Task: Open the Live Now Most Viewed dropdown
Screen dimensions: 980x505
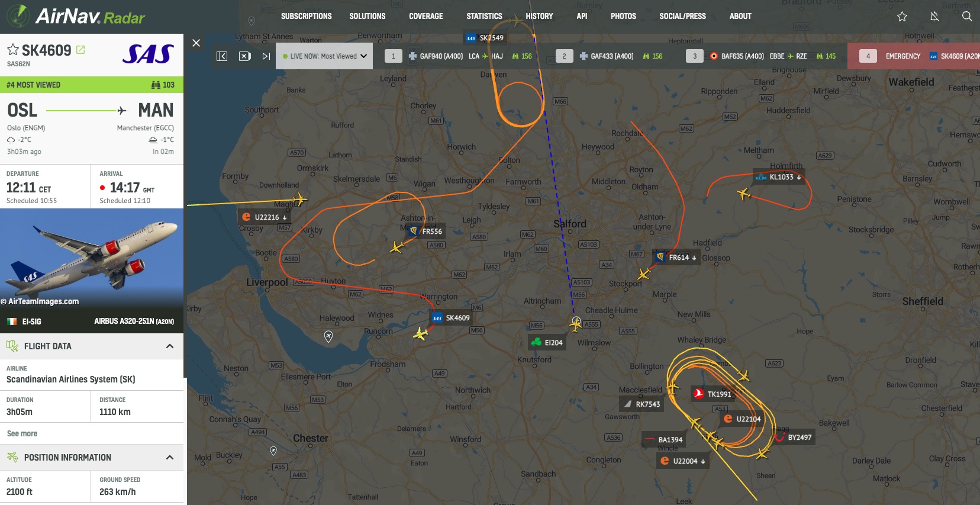Action: click(324, 56)
